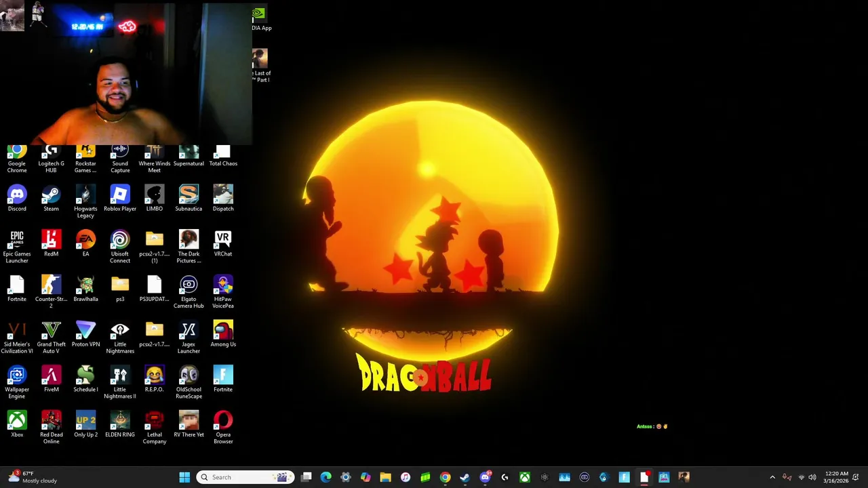The height and width of the screenshot is (488, 868).
Task: Open Settings gear in the taskbar
Action: (346, 477)
